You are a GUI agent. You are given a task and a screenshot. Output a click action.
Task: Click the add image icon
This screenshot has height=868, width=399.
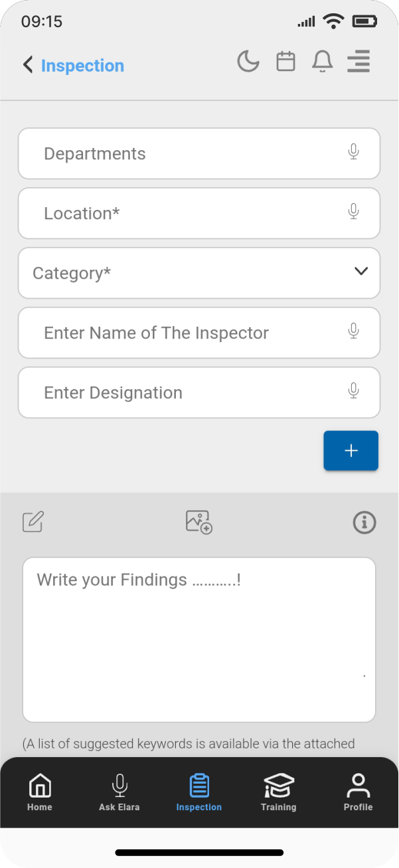coord(199,522)
